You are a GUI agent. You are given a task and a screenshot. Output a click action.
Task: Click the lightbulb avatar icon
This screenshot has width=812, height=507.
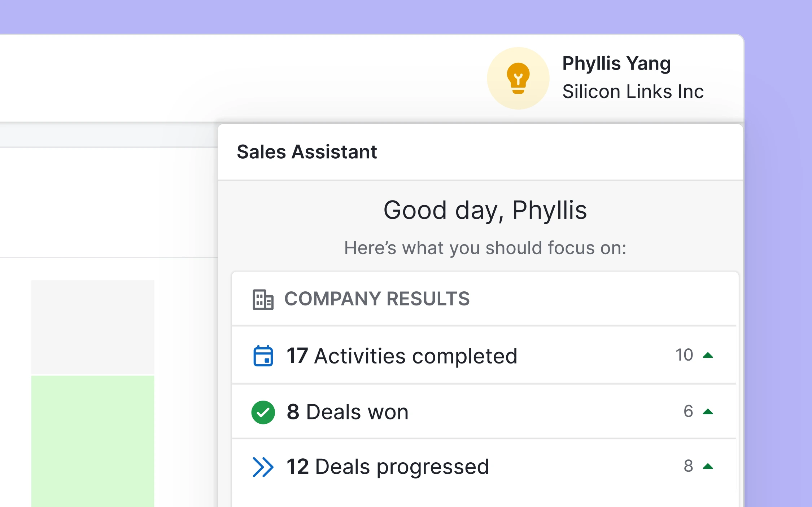pyautogui.click(x=519, y=79)
